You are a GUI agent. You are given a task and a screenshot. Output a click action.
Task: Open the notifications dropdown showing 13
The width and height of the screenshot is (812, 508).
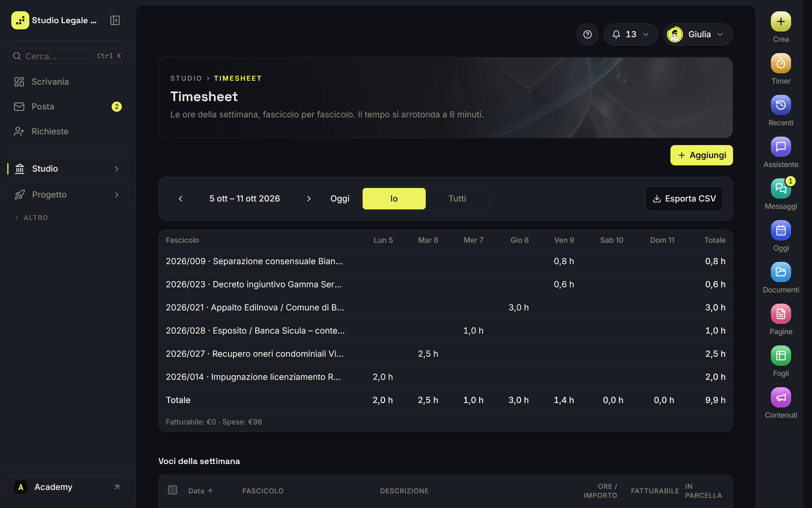click(x=631, y=34)
